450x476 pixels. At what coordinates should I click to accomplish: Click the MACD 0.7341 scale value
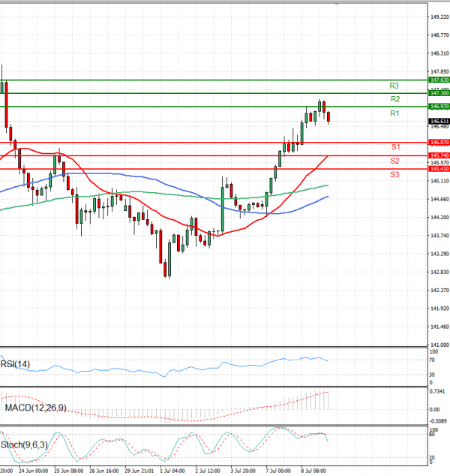pos(437,392)
